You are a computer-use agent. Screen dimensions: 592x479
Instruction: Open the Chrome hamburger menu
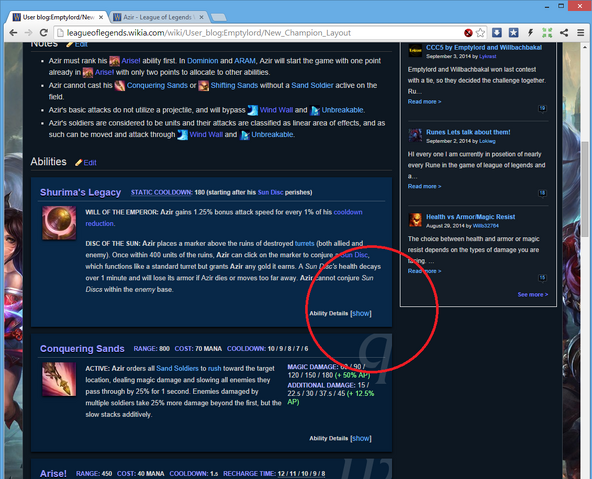point(581,33)
